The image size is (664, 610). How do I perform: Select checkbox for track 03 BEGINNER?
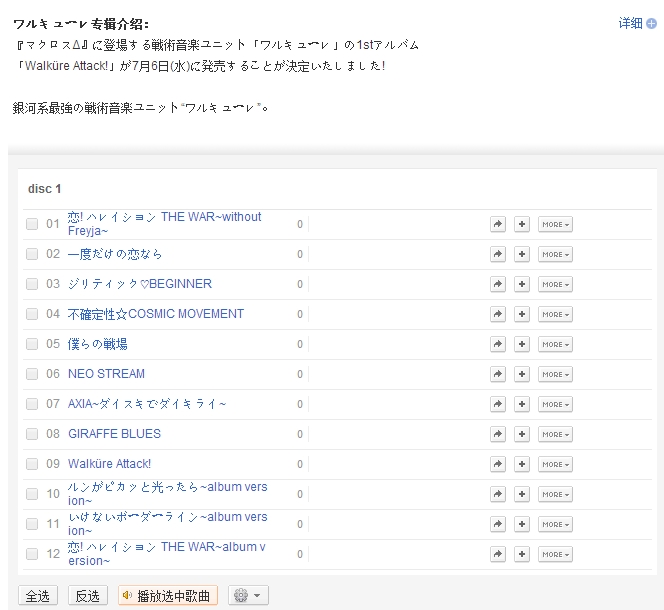coord(32,284)
